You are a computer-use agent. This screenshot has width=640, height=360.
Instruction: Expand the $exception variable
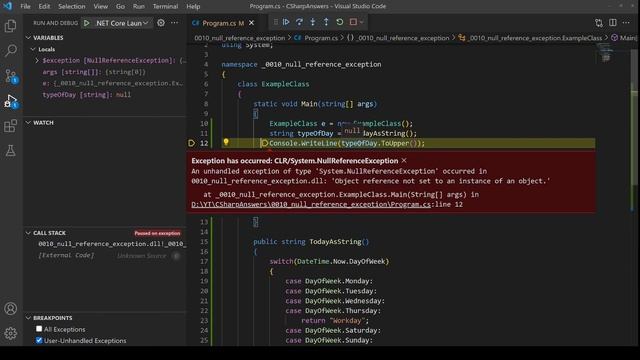[x=37, y=60]
